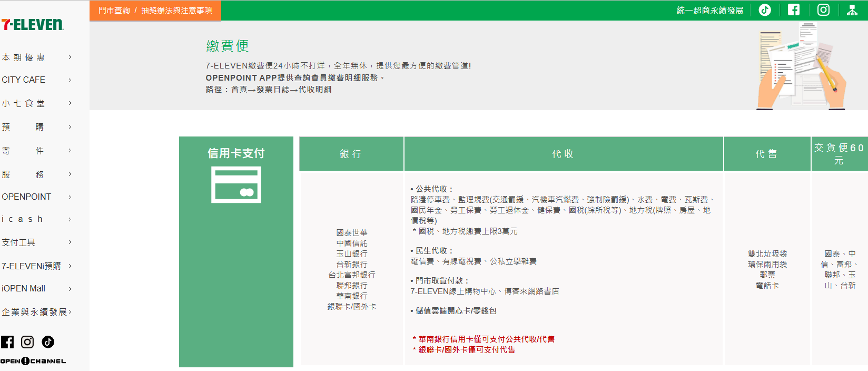Viewport: 868px width, 371px height.
Task: Click 台北富邦銀行 in the bank list
Action: [352, 275]
